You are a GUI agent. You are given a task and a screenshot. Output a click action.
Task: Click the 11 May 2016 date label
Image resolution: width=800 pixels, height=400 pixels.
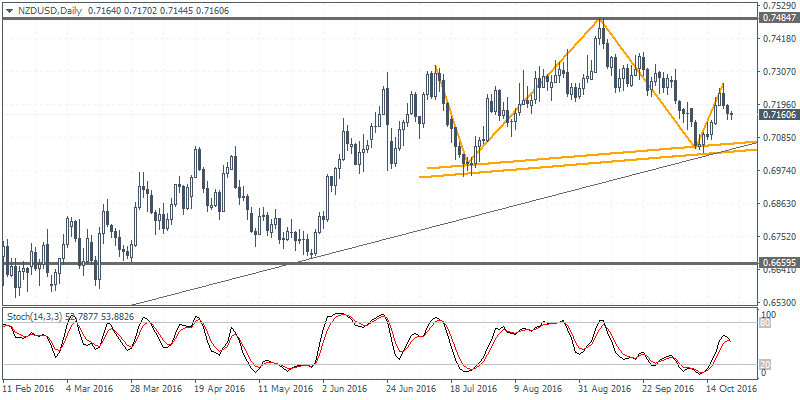(284, 388)
